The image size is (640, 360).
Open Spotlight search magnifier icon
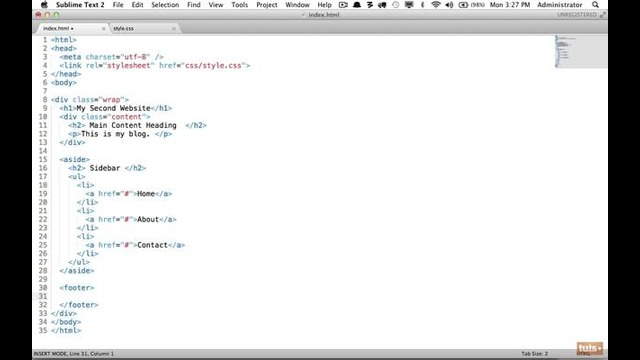click(x=596, y=5)
